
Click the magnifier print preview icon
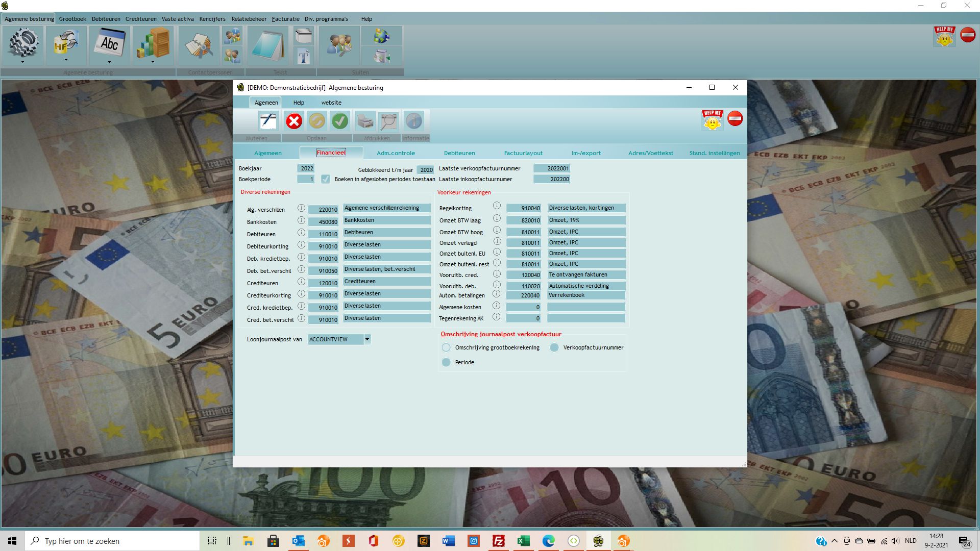(388, 121)
